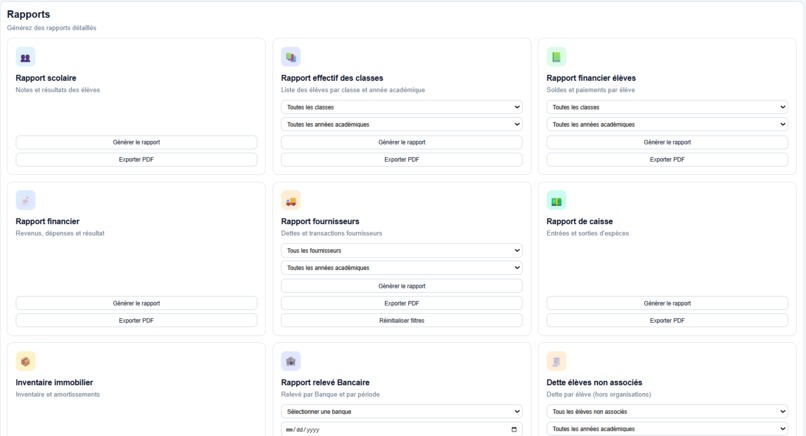806x436 pixels.
Task: Click the Inventaire immobilier card title
Action: pos(54,383)
